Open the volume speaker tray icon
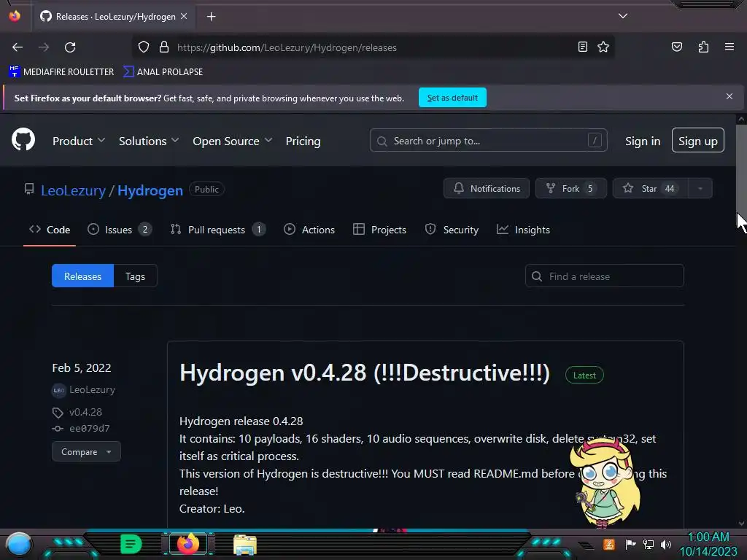Viewport: 747px width, 560px height. (666, 544)
